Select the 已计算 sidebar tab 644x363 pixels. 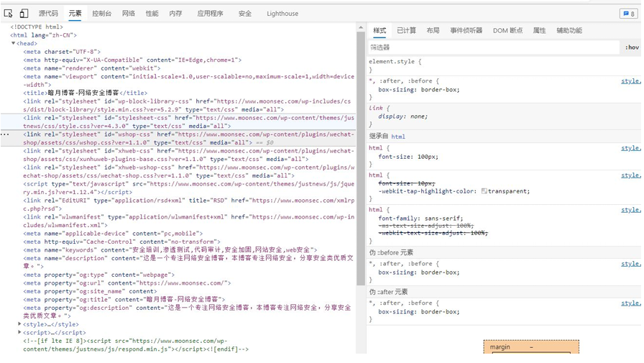click(x=407, y=30)
